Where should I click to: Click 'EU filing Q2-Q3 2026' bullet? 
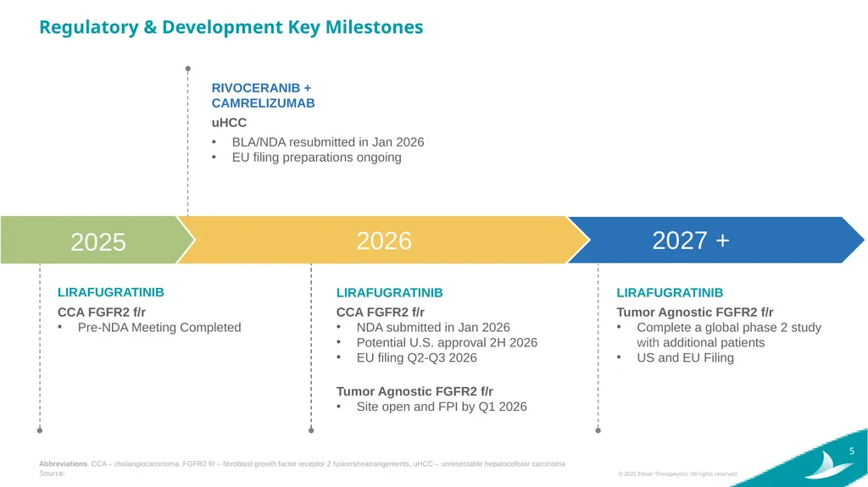click(416, 358)
